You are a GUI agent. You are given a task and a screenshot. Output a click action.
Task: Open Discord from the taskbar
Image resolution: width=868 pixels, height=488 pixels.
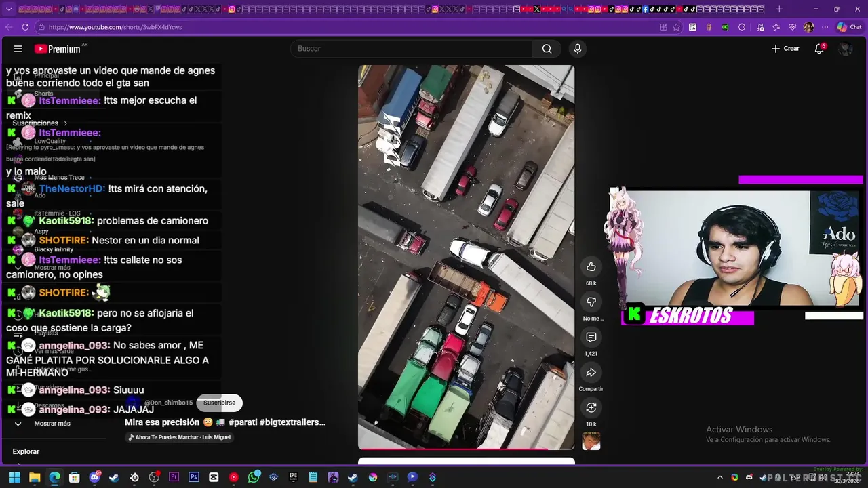point(94,477)
